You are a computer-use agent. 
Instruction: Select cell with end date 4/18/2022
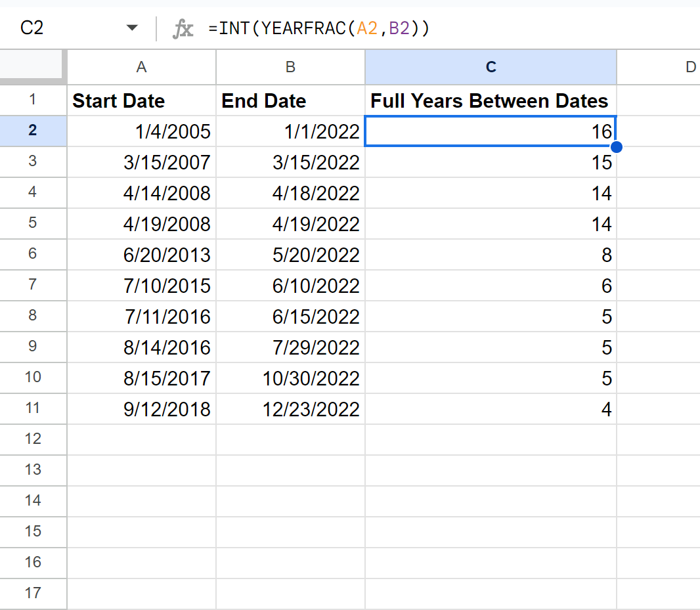(x=291, y=193)
